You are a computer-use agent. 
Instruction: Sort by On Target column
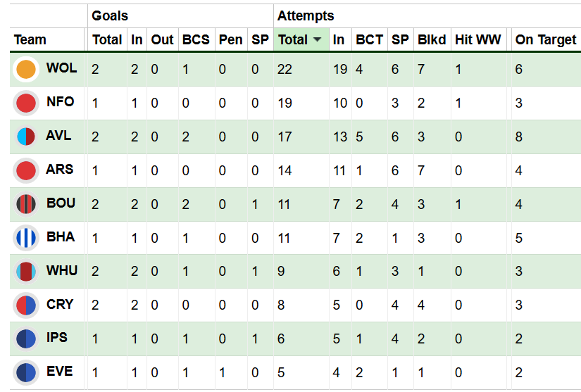pos(545,40)
